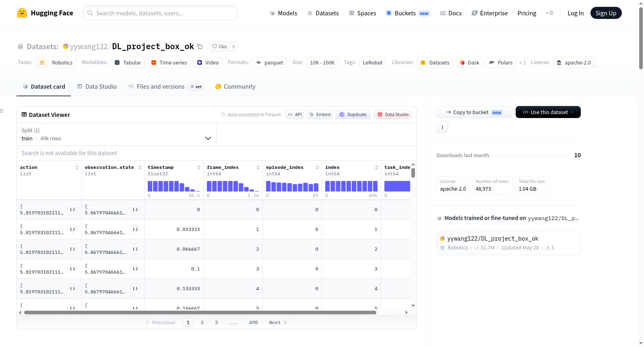The height and width of the screenshot is (347, 644).
Task: Sort by the action column
Action: click(77, 167)
